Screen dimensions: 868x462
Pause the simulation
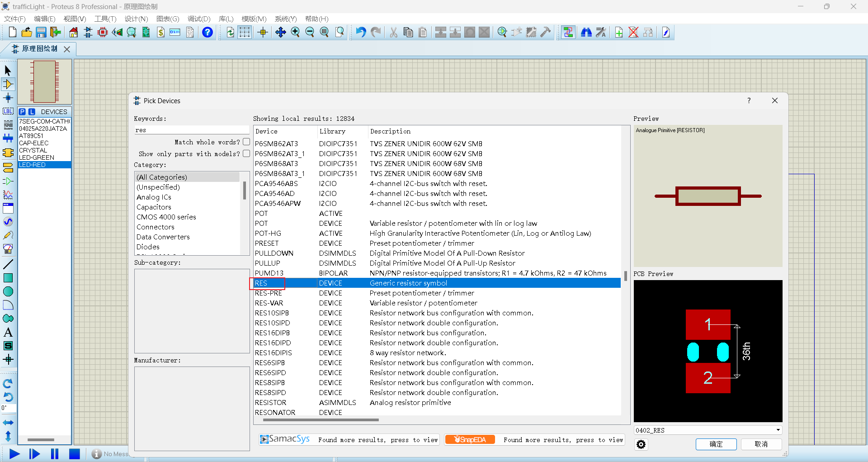pos(55,454)
